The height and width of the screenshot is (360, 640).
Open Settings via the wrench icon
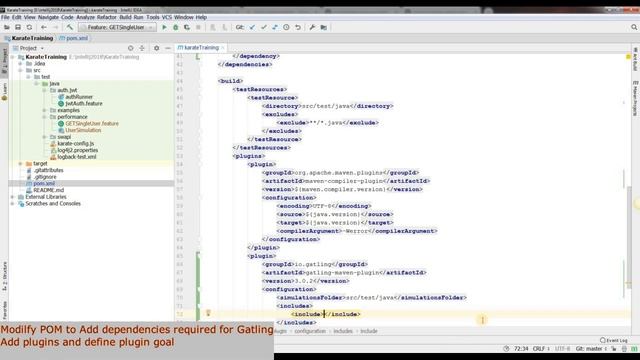[312, 27]
